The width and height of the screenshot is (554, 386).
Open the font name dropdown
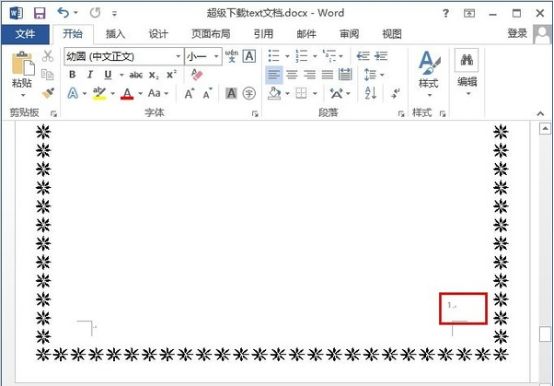click(x=178, y=57)
